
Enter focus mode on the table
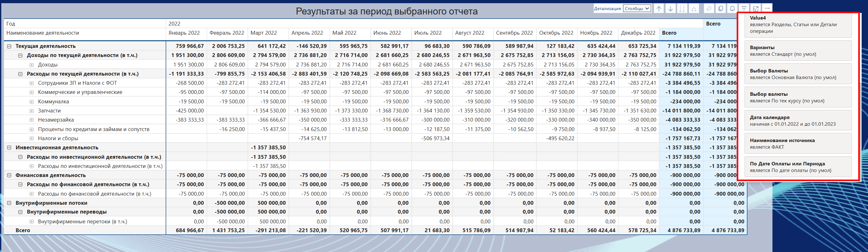point(756,9)
